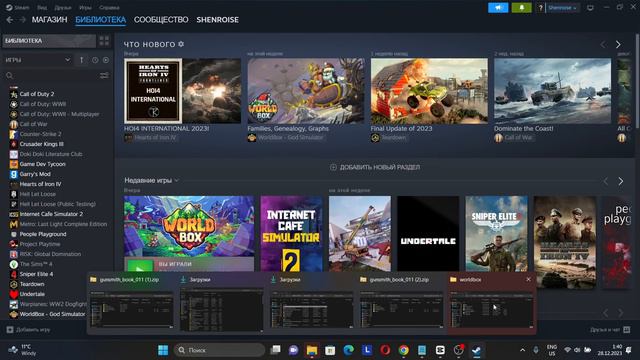Viewport: 640px width, 360px height.
Task: Select Garry's Mod in game list
Action: (35, 174)
